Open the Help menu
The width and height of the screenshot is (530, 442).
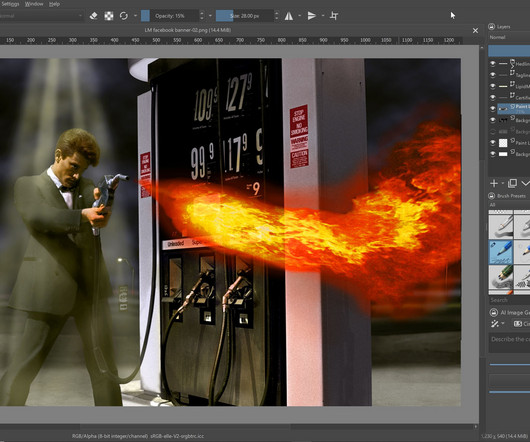click(54, 4)
